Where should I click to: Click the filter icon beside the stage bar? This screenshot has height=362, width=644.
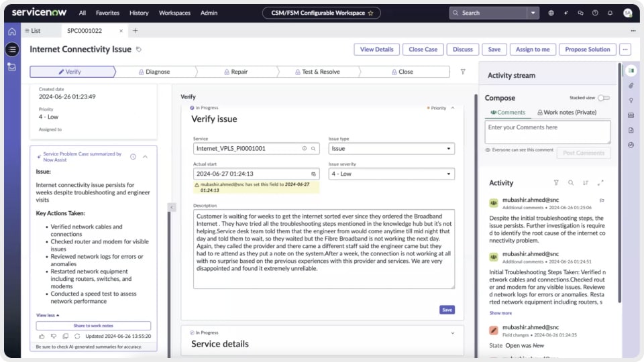pos(463,72)
